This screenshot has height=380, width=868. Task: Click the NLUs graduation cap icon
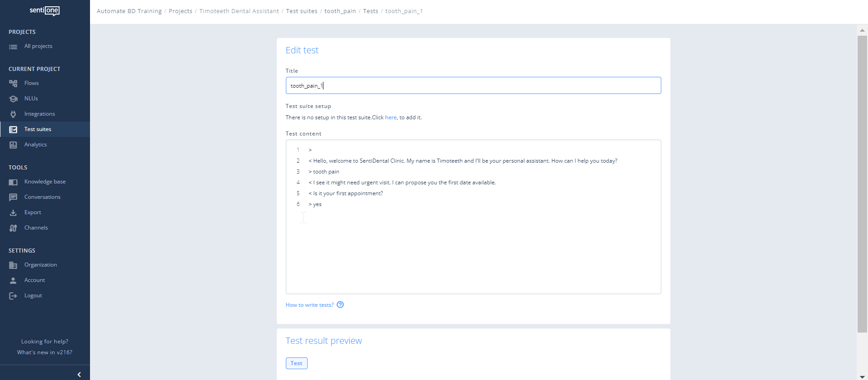click(x=13, y=99)
